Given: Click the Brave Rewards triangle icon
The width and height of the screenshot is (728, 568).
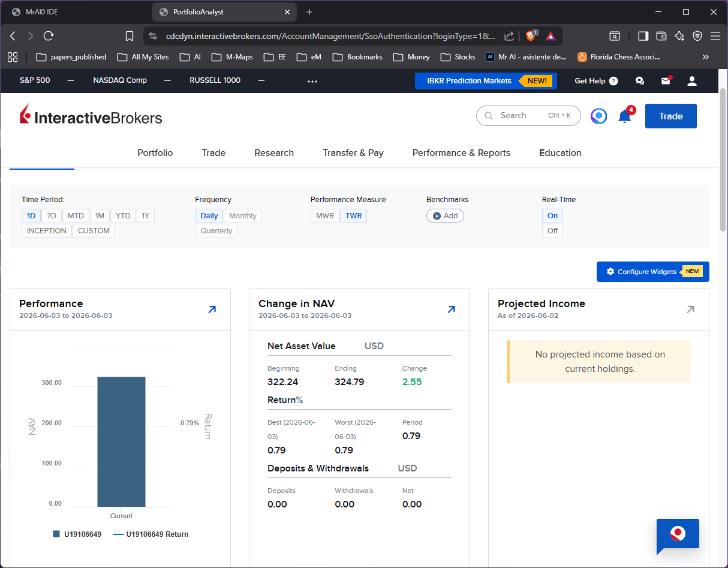Looking at the screenshot, I should click(x=550, y=36).
